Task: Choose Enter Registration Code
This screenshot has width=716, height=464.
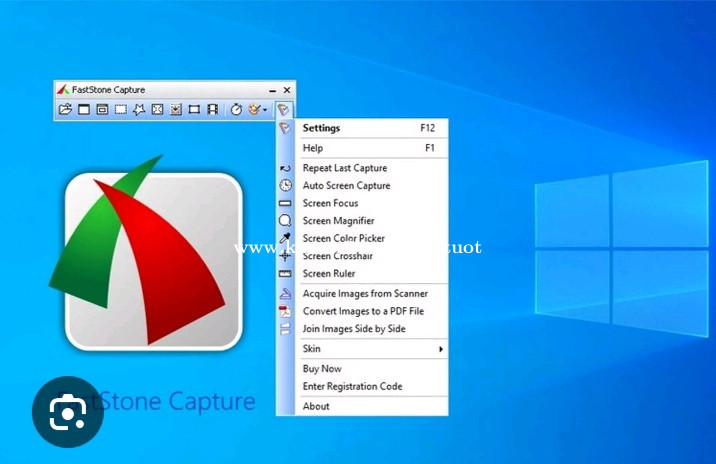Action: pyautogui.click(x=363, y=386)
